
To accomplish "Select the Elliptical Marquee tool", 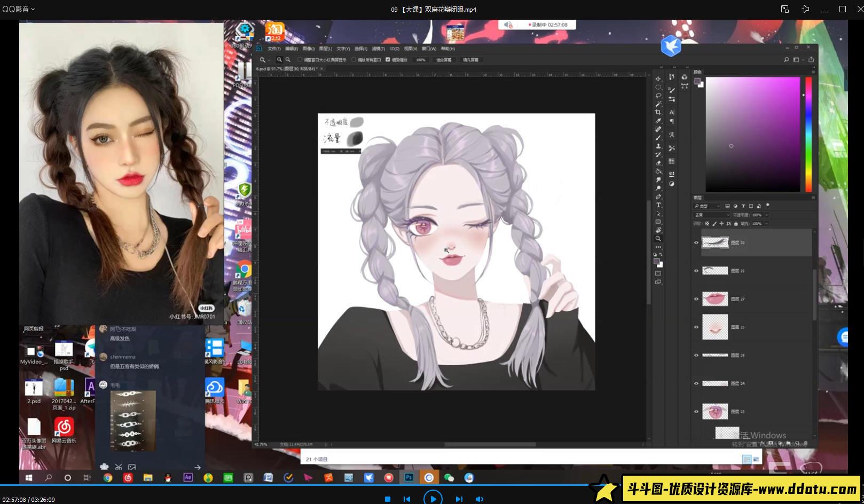I will pos(658,87).
